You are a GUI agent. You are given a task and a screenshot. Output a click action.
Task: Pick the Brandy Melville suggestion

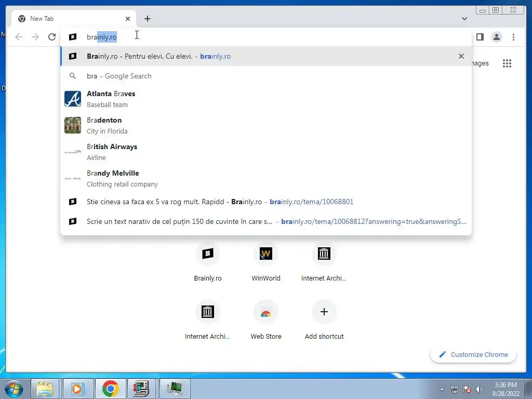pos(266,178)
